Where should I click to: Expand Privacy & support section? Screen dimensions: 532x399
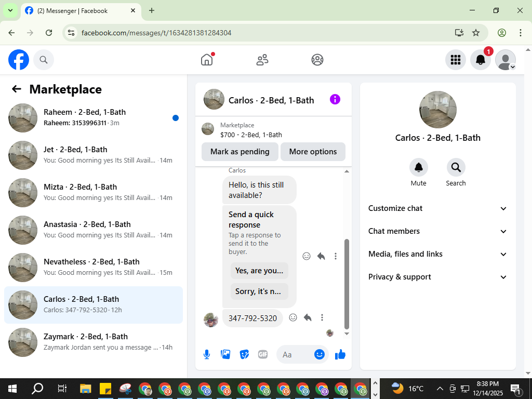[x=437, y=277]
